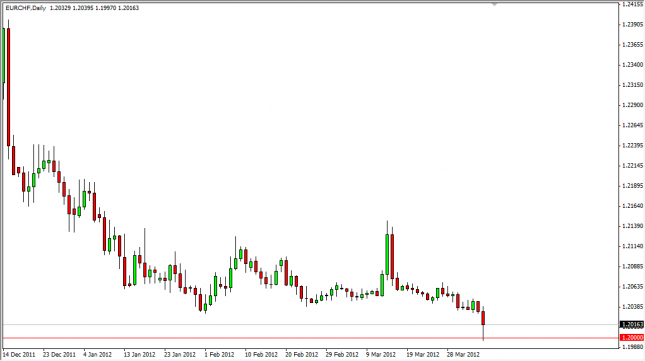Click the 1.22900 price axis label
Screen dimensions: 645x361
click(633, 105)
